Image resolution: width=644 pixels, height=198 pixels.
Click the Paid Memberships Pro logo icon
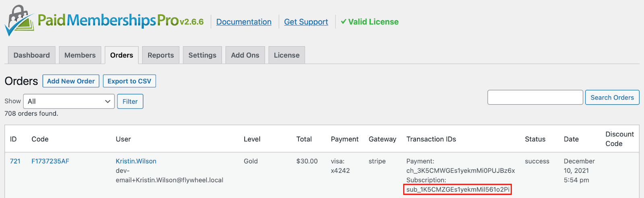pyautogui.click(x=19, y=20)
